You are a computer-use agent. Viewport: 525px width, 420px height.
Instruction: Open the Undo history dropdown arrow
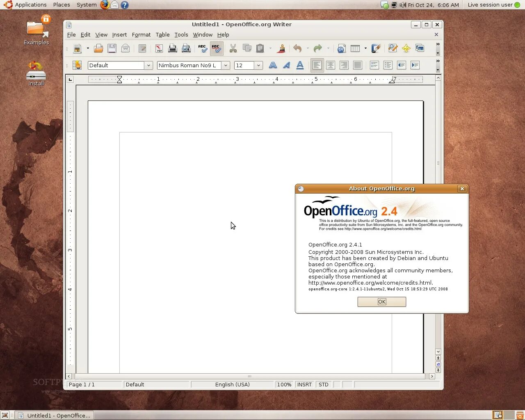308,48
